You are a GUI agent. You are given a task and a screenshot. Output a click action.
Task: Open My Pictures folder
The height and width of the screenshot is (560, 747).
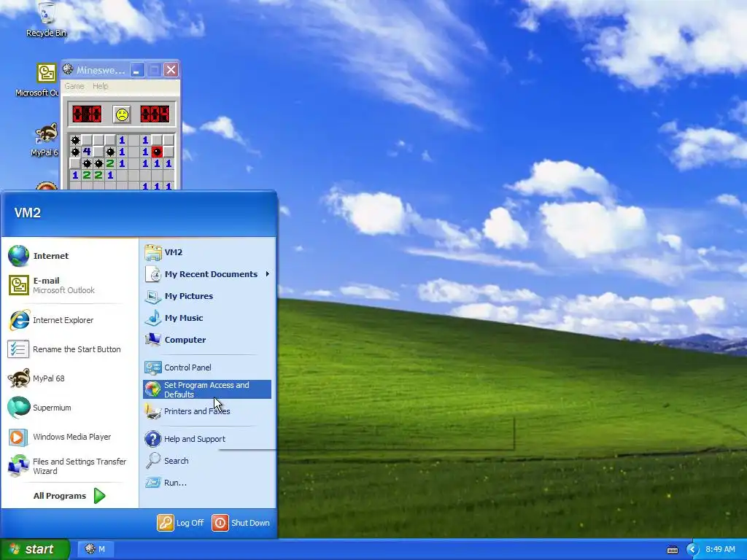207,296
